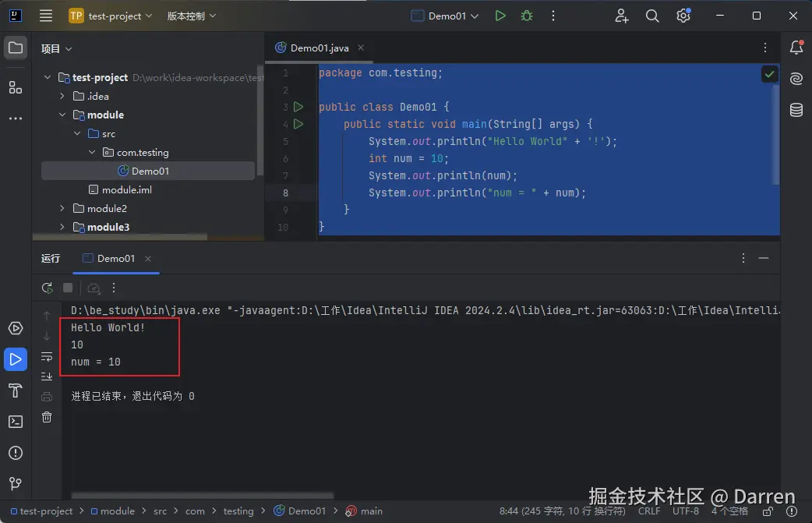Run class Demo01 from line 3 gutter
812x523 pixels.
(298, 107)
